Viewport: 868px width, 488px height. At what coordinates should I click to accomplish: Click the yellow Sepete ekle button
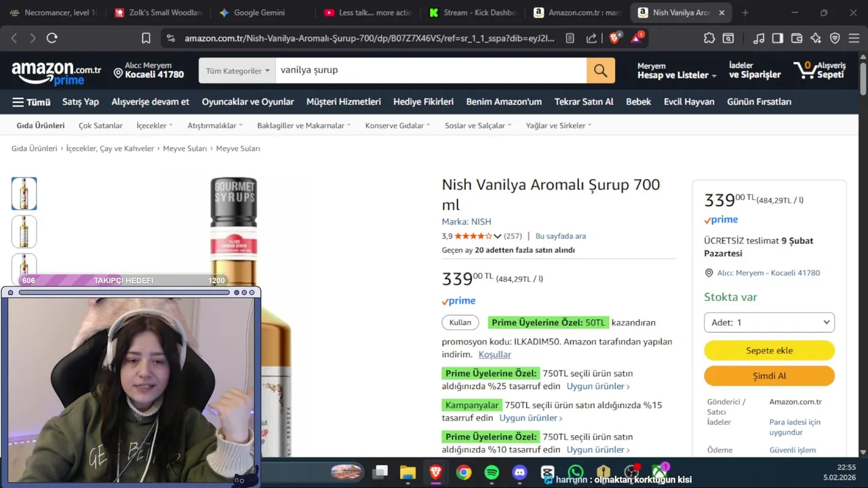769,350
